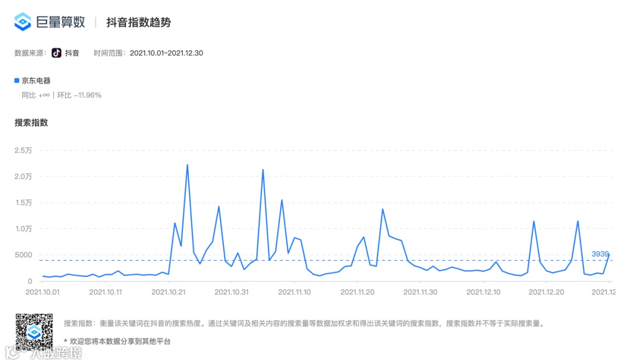Click the 2021.10.21 x-axis date
This screenshot has height=364, width=630.
pos(169,292)
